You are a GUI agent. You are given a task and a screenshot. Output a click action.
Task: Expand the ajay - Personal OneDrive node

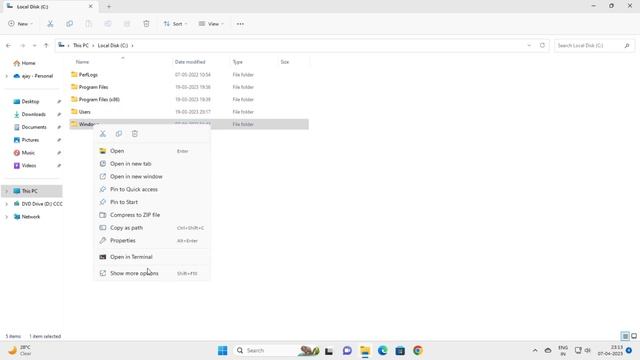point(7,76)
